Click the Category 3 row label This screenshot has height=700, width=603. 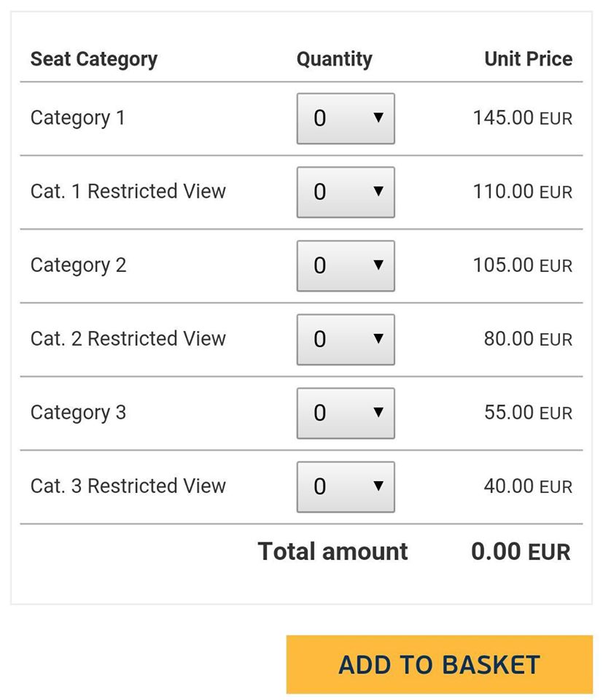coord(79,413)
